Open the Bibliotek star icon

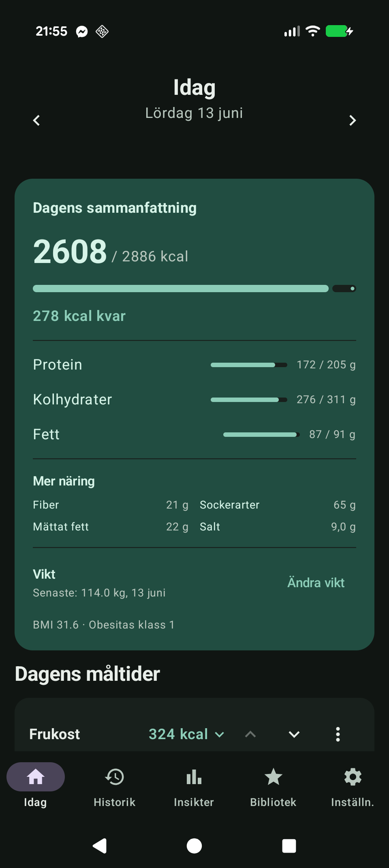pyautogui.click(x=274, y=777)
